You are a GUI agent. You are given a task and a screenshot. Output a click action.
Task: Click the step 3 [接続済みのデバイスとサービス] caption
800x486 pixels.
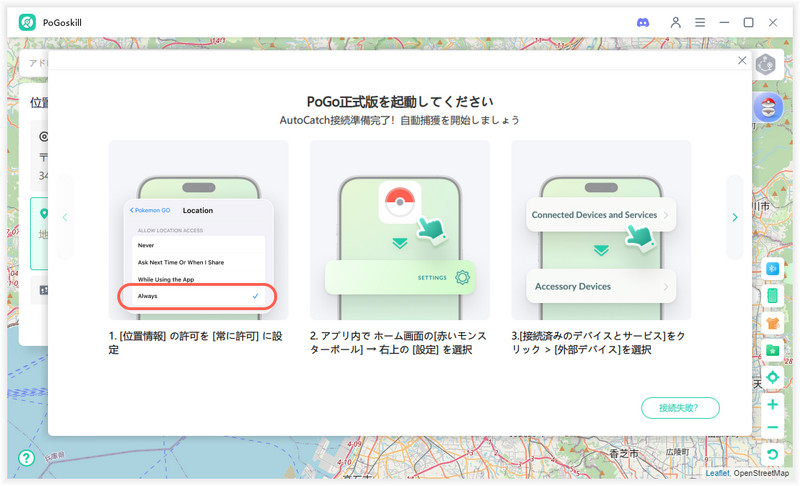tap(598, 343)
